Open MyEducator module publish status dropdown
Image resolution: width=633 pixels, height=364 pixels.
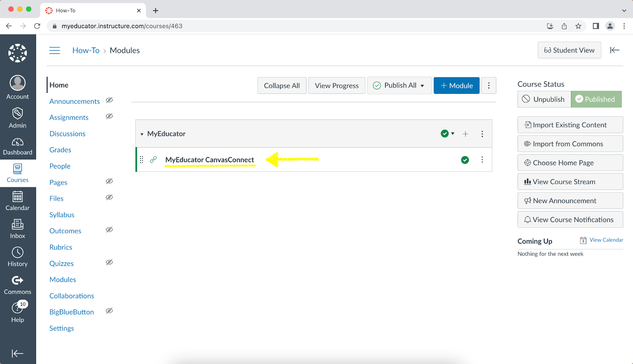(447, 134)
